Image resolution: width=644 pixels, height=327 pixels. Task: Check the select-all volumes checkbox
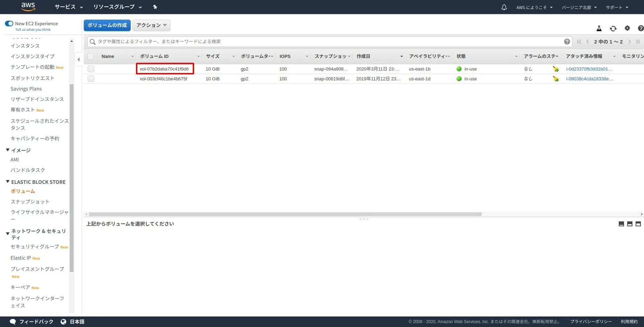click(91, 56)
